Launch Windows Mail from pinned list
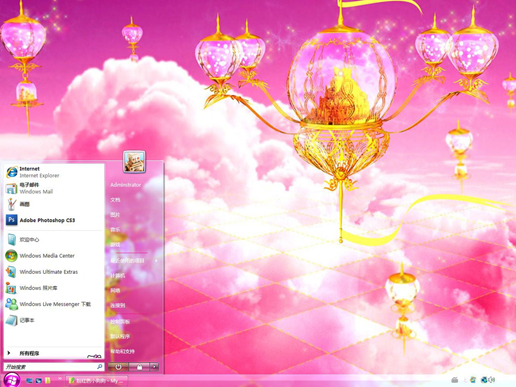516x387 pixels. [53, 188]
